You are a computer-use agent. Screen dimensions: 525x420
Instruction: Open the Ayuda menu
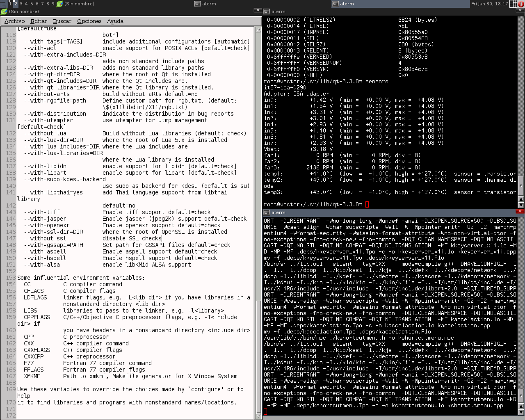tap(115, 21)
